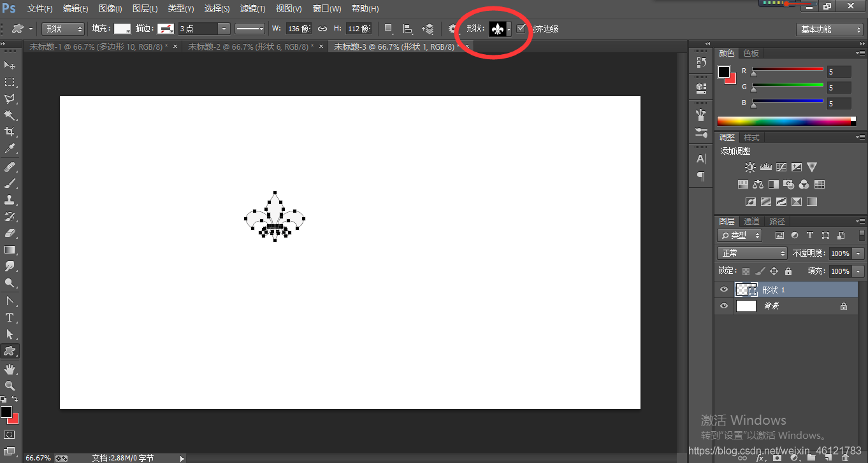The width and height of the screenshot is (868, 463).
Task: Open the blend mode 正常 dropdown
Action: click(x=752, y=253)
